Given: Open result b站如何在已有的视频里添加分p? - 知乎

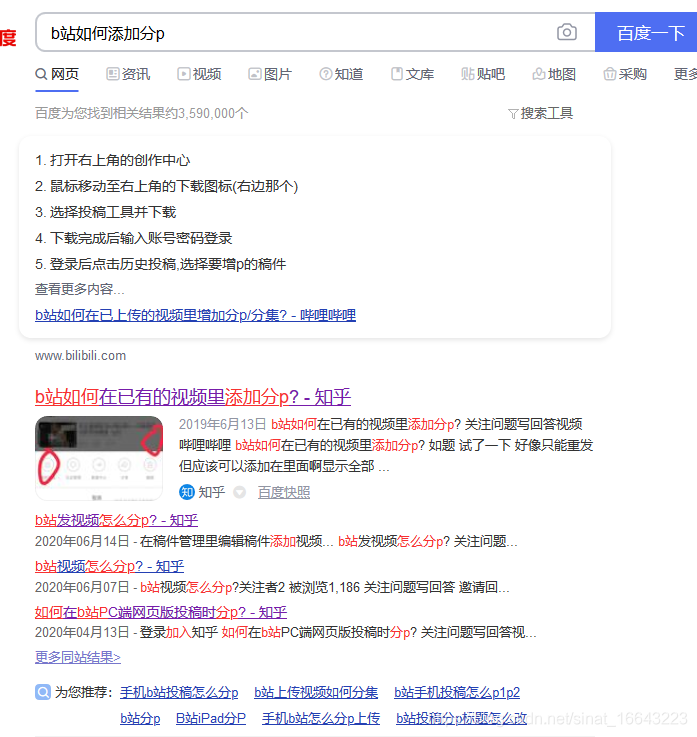Looking at the screenshot, I should (193, 397).
